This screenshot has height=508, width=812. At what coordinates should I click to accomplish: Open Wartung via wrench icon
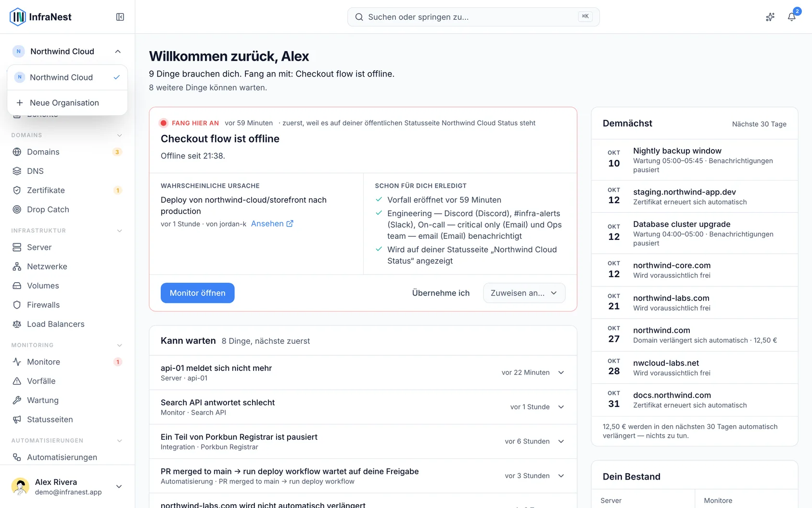coord(17,400)
